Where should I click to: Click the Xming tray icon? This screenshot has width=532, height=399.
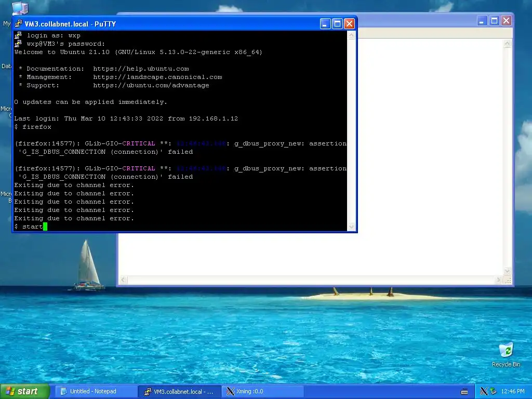(484, 392)
